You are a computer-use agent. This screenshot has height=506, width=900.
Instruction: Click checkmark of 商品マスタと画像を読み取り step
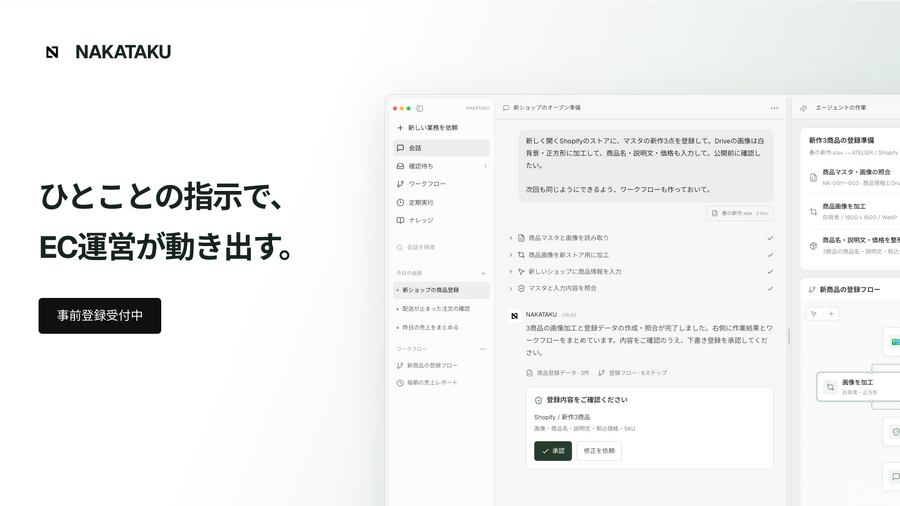(770, 238)
